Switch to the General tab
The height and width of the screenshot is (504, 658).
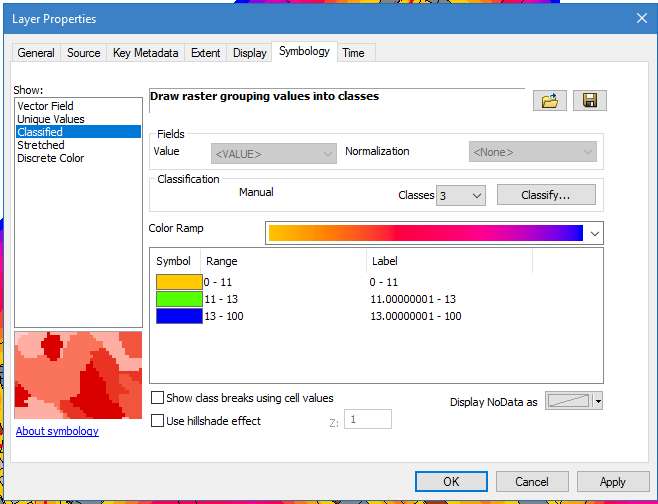[x=36, y=53]
